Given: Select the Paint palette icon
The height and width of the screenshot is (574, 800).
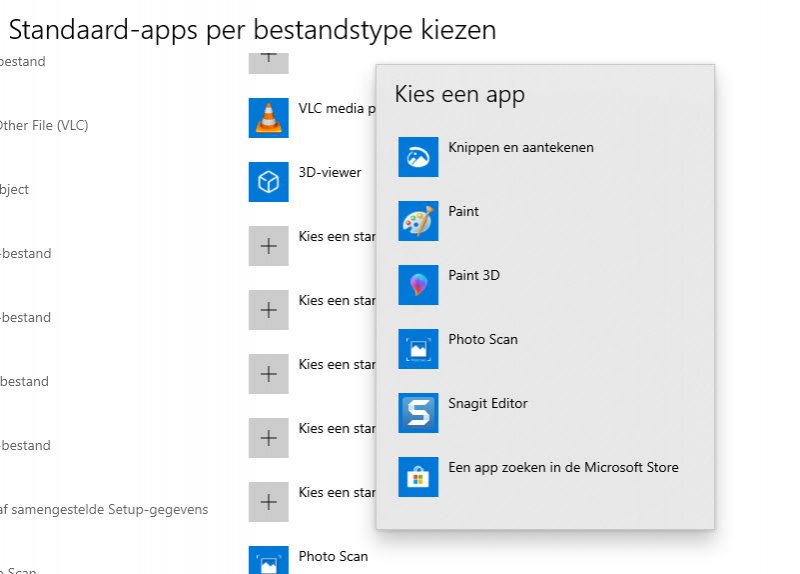Looking at the screenshot, I should pos(418,221).
